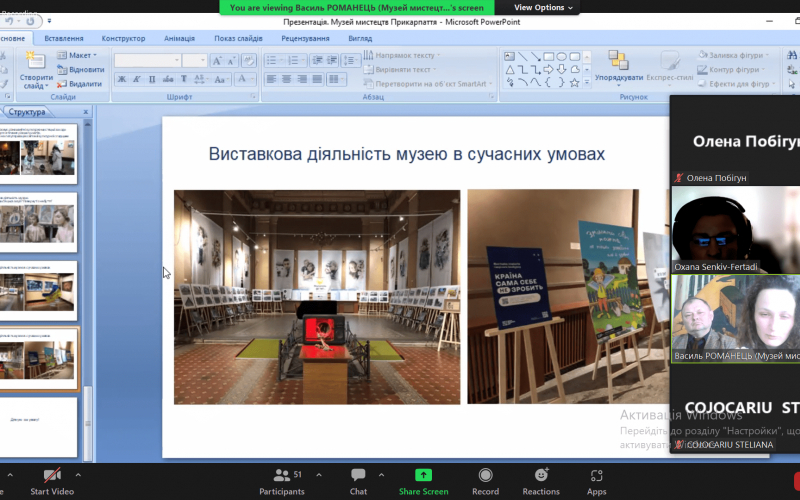This screenshot has width=800, height=500.
Task: Switch to the Рецензування ribbon tab
Action: point(305,38)
